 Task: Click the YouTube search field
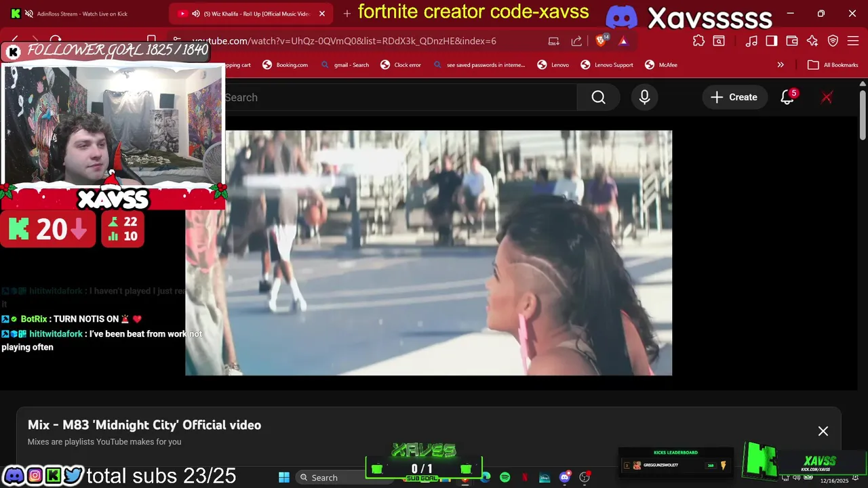point(400,98)
